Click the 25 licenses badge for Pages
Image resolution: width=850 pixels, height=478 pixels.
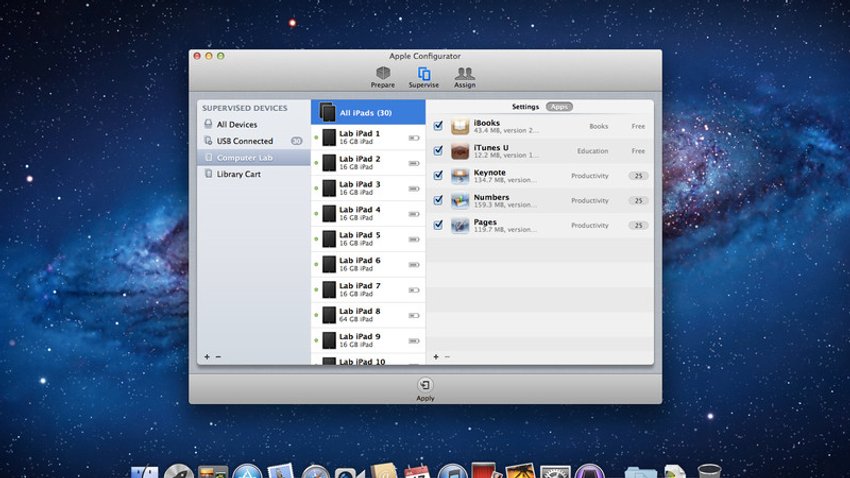pyautogui.click(x=638, y=225)
